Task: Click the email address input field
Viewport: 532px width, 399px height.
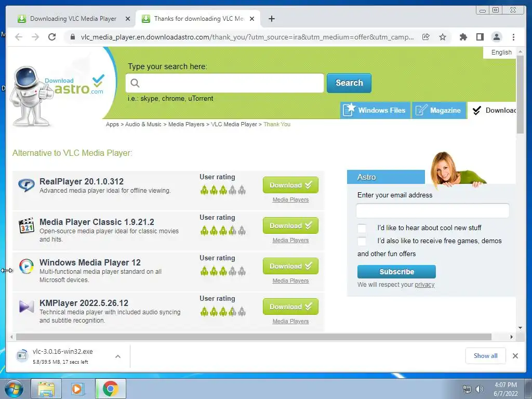Action: click(x=433, y=210)
